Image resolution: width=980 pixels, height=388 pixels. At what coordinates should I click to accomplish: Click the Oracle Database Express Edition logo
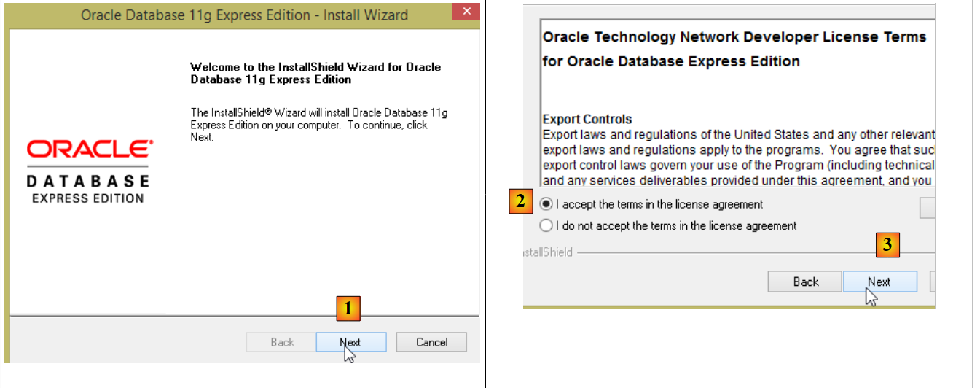(x=90, y=171)
